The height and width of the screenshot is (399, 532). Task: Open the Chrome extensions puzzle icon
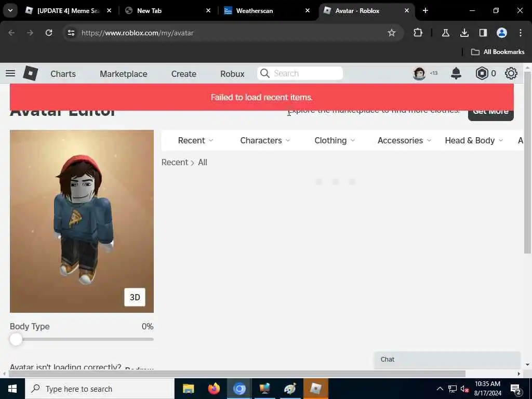[418, 33]
